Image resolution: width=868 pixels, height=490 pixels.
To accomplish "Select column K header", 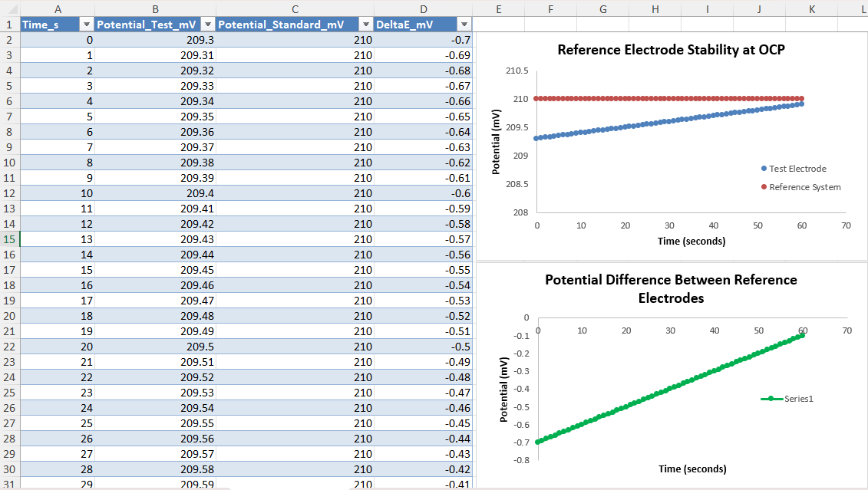I will pos(811,9).
